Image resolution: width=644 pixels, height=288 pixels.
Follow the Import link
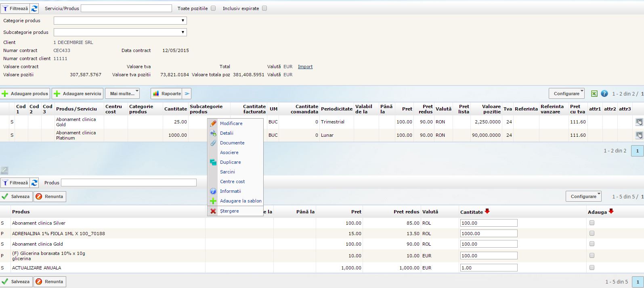[x=305, y=67]
